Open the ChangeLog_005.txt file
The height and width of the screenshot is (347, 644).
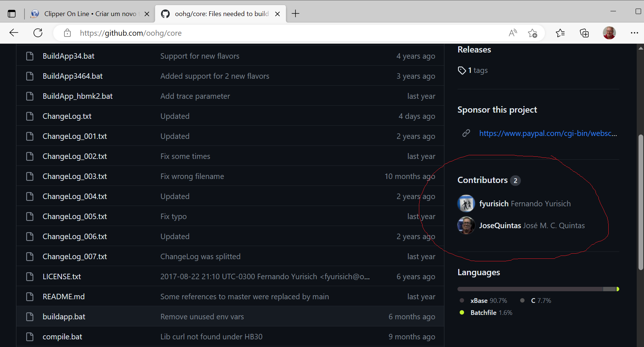click(x=75, y=217)
